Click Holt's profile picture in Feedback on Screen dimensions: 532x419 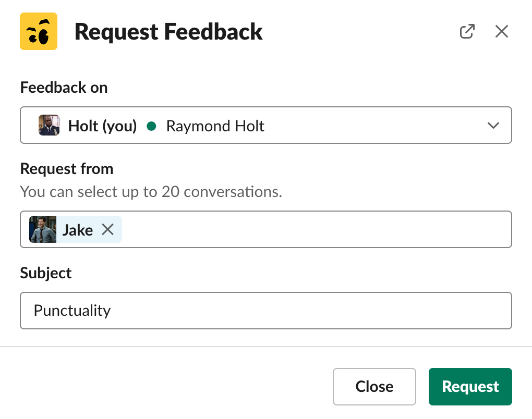click(49, 125)
